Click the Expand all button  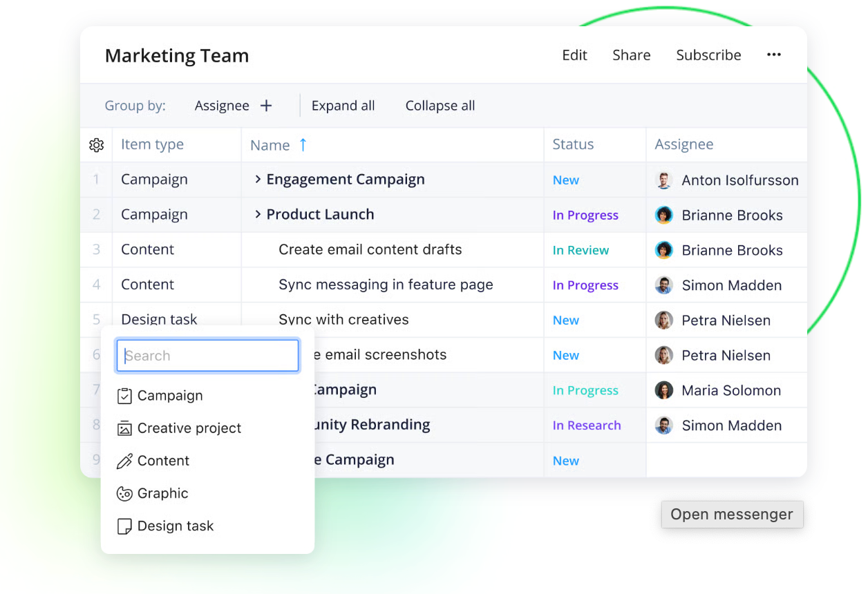[x=343, y=106]
